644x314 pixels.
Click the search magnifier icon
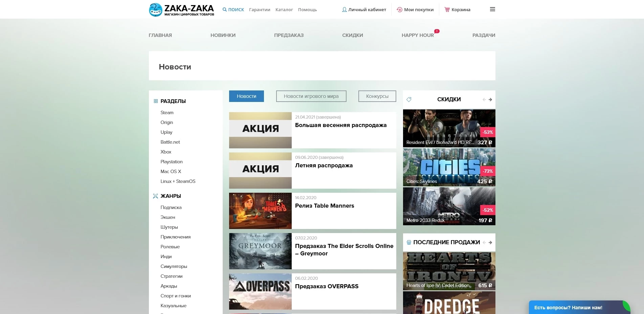[x=224, y=9]
